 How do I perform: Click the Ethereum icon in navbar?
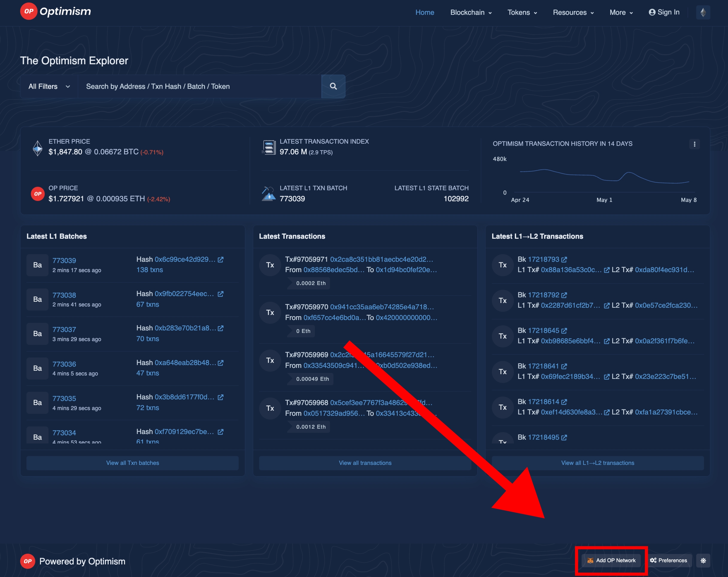703,13
